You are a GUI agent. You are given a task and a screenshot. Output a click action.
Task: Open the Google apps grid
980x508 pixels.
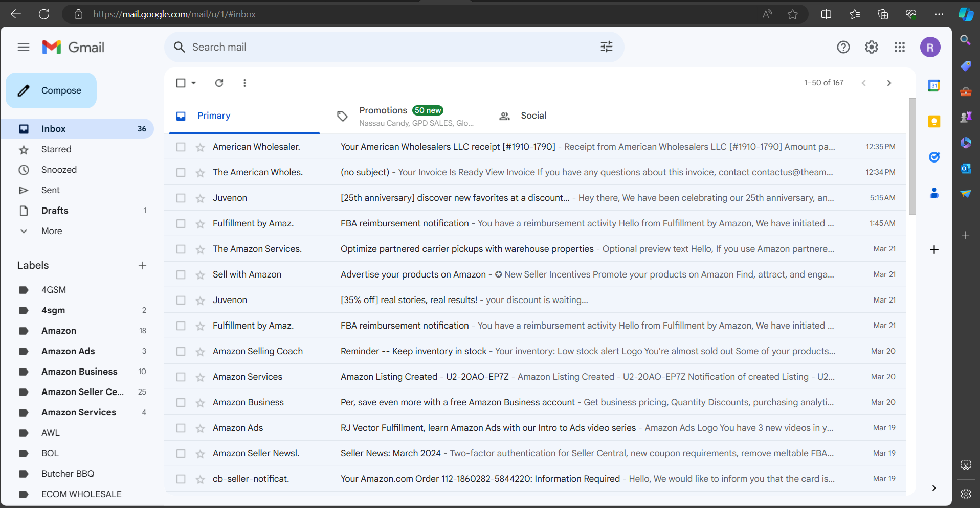click(900, 47)
